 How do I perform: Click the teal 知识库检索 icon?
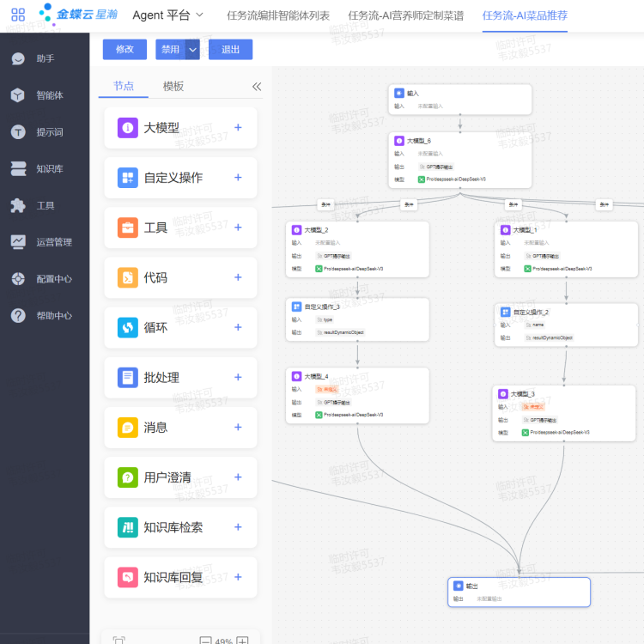(x=128, y=527)
